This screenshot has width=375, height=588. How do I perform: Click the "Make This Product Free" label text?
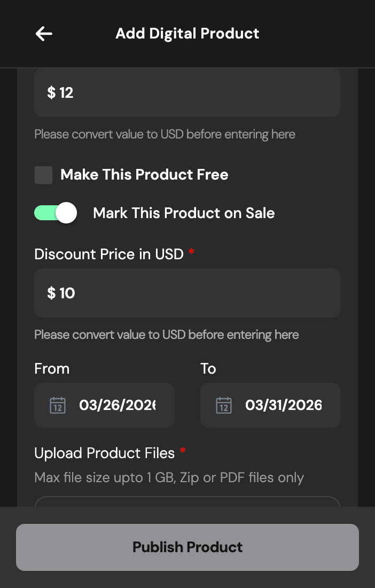(144, 175)
